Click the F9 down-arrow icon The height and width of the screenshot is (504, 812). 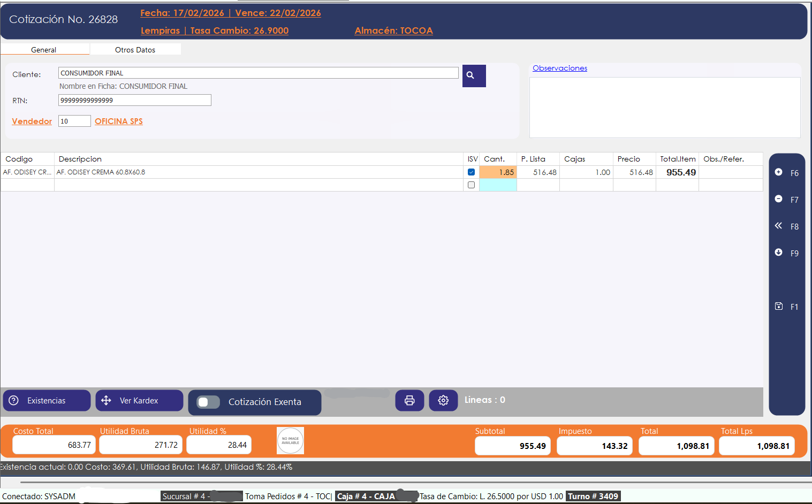pyautogui.click(x=778, y=253)
